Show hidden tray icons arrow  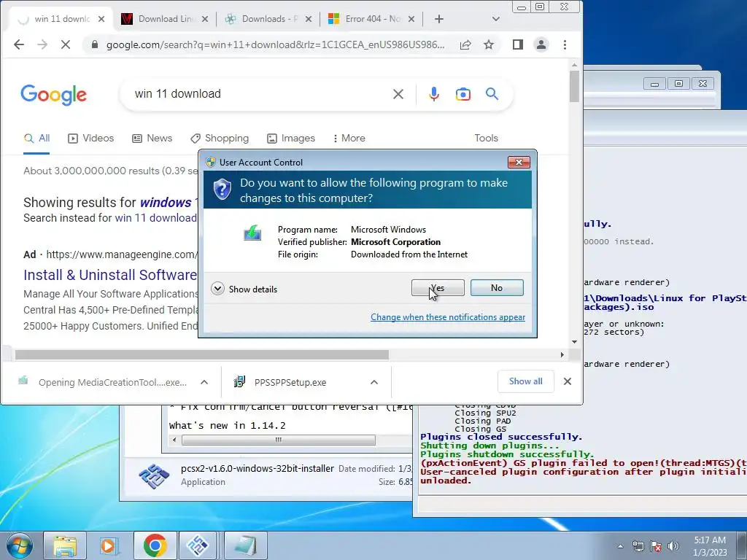(x=620, y=546)
